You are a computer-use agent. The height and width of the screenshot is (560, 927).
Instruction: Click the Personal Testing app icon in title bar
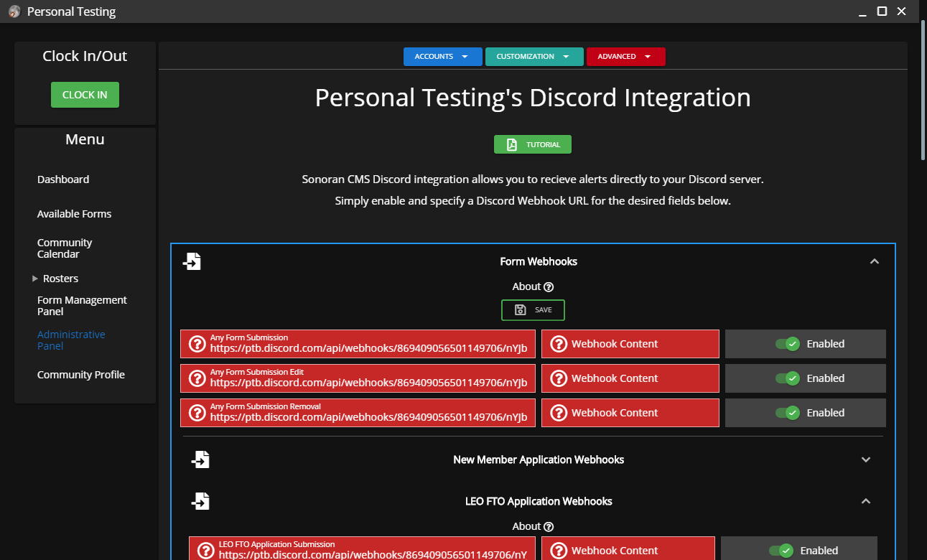pyautogui.click(x=14, y=11)
